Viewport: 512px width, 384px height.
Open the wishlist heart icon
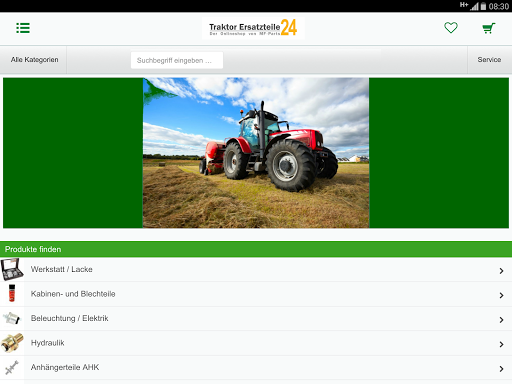(451, 28)
